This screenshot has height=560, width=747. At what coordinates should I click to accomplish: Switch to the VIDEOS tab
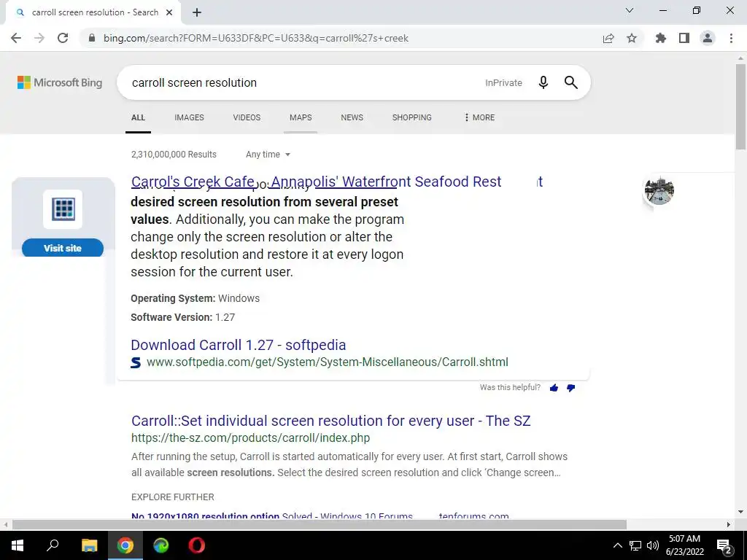point(247,117)
